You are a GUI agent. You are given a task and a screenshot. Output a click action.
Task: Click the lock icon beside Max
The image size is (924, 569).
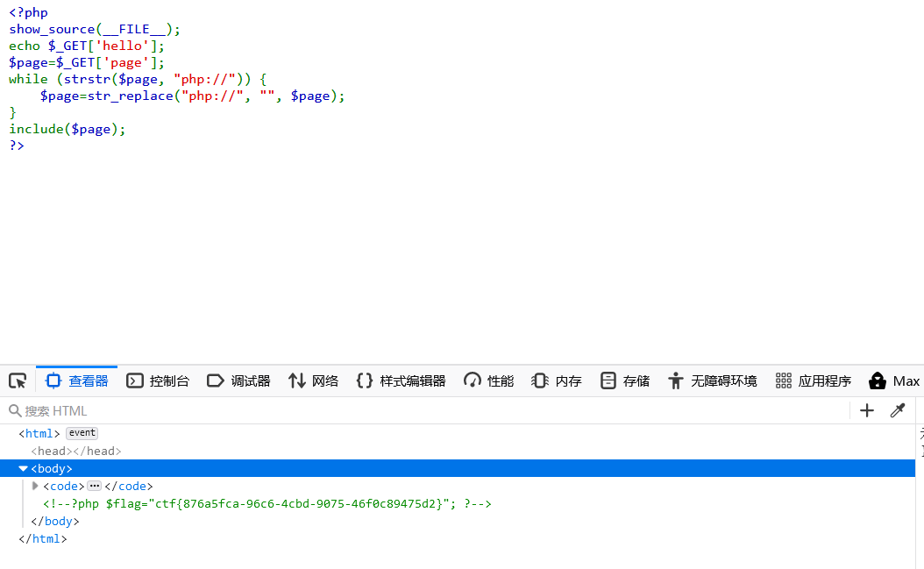point(878,381)
